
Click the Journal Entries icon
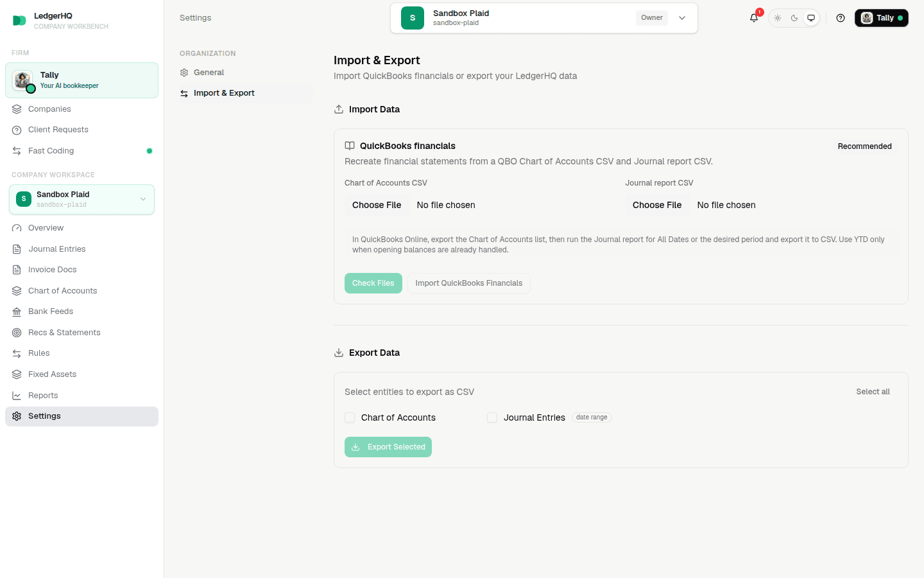(x=17, y=249)
